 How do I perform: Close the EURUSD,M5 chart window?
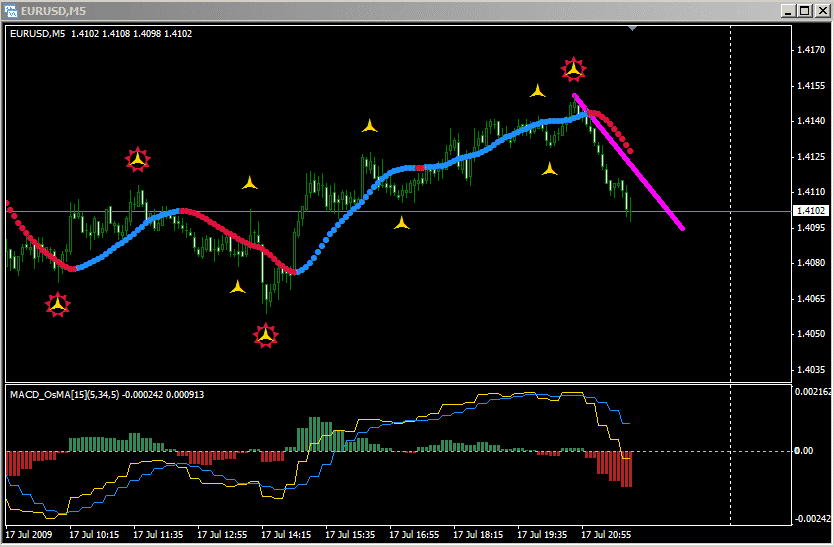click(x=821, y=10)
